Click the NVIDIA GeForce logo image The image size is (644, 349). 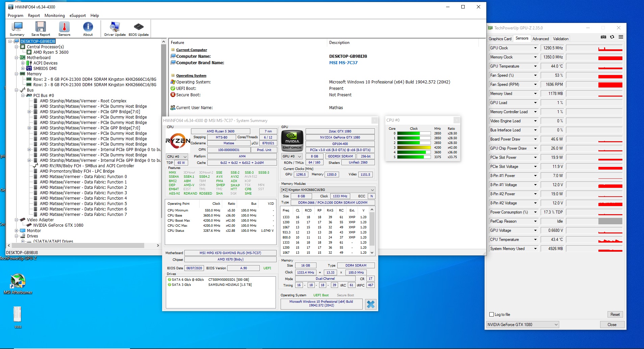pyautogui.click(x=292, y=140)
